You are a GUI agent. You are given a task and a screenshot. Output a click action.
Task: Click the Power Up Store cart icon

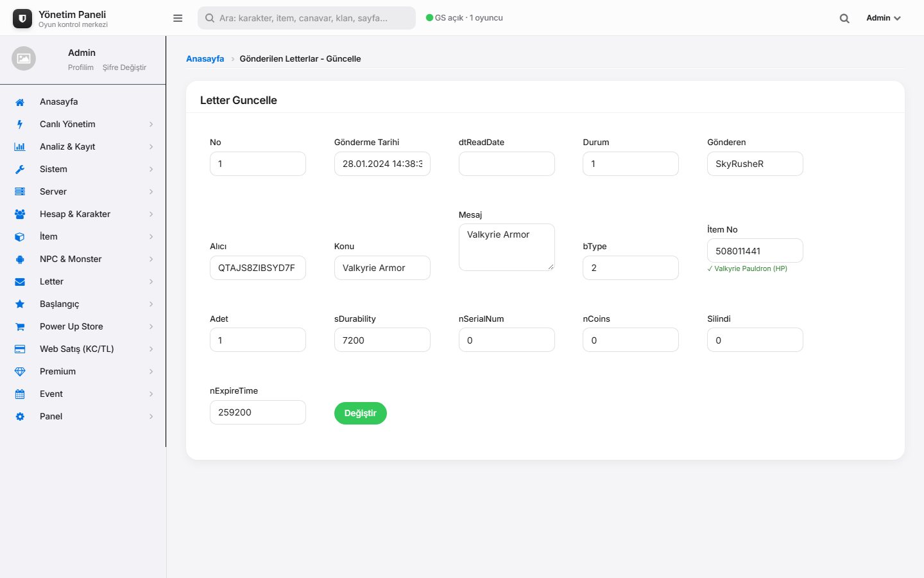[x=20, y=327]
